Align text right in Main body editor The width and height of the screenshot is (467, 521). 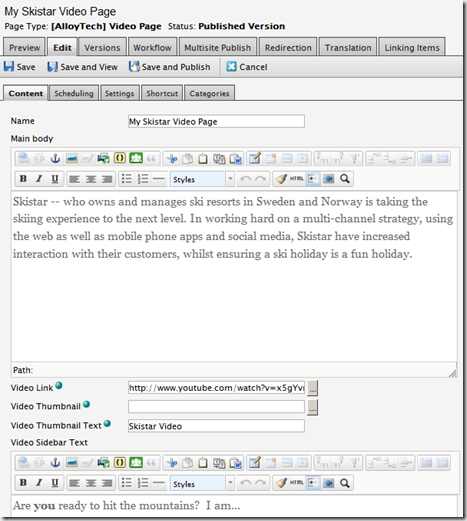click(x=107, y=179)
